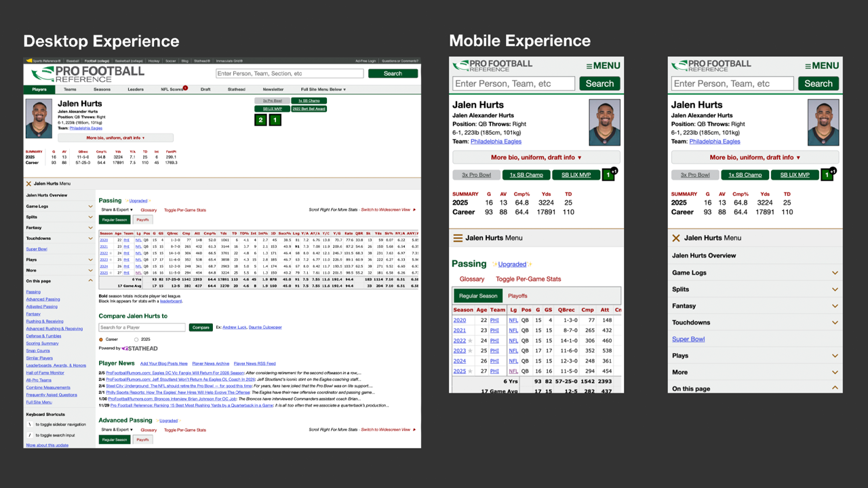Close the Jalen Hurts Menu on desktop
The image size is (868, 488).
coord(28,184)
